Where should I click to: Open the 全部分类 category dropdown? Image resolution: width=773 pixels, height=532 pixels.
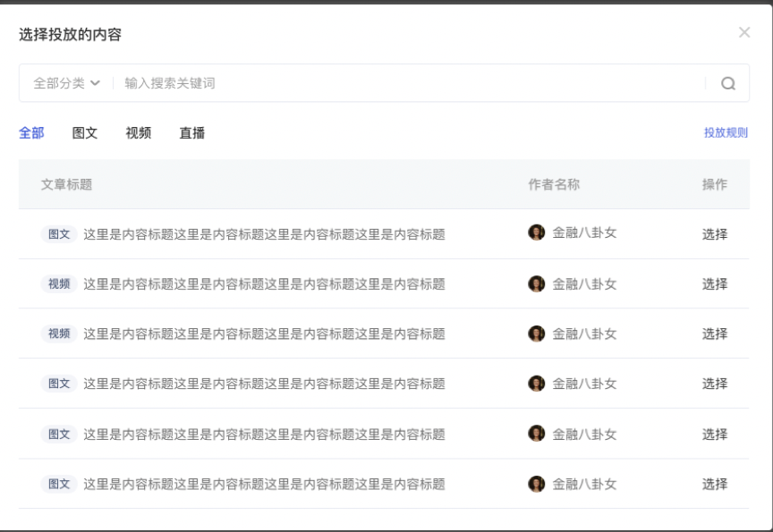[x=66, y=83]
